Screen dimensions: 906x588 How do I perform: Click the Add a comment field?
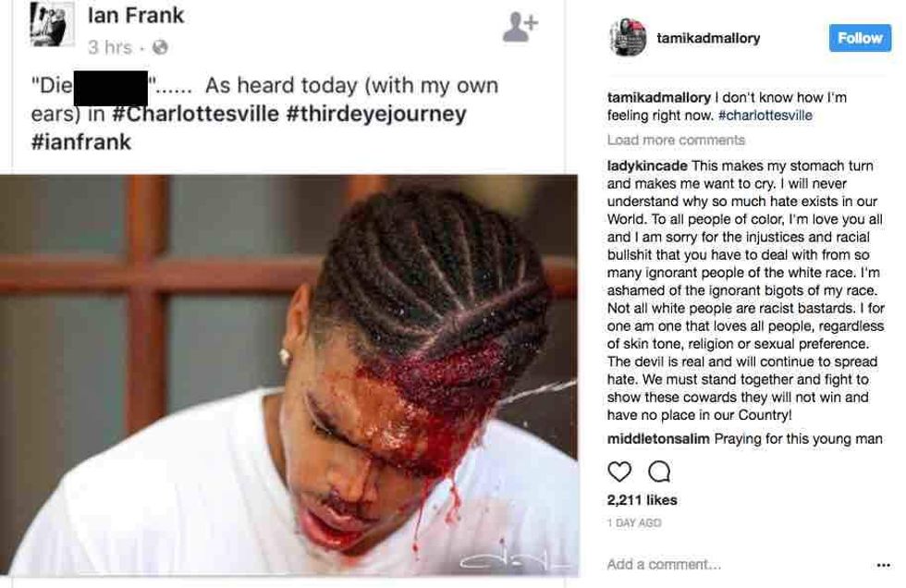(x=664, y=564)
